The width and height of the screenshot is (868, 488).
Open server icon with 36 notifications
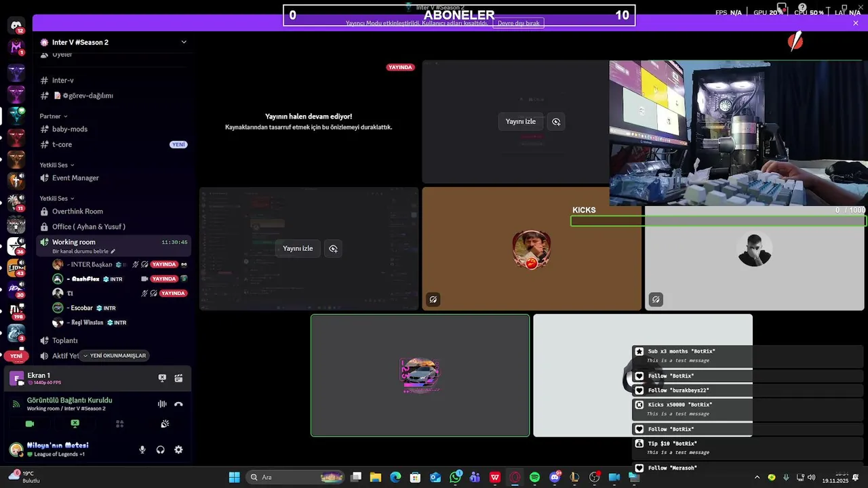click(x=16, y=247)
